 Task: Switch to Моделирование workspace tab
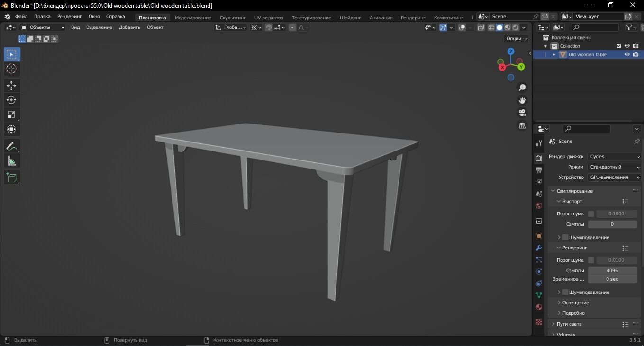[x=193, y=18]
